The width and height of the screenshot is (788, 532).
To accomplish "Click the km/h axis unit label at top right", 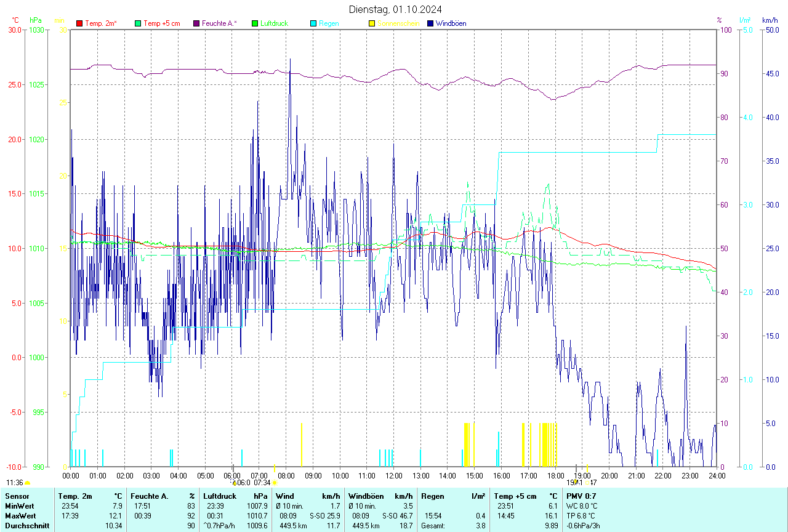I will [x=770, y=20].
